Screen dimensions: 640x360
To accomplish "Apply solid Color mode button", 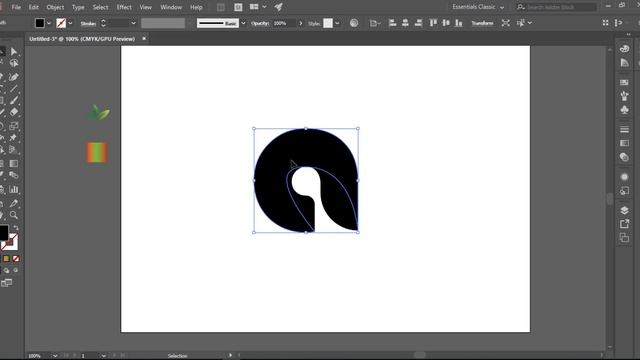I will point(6,259).
